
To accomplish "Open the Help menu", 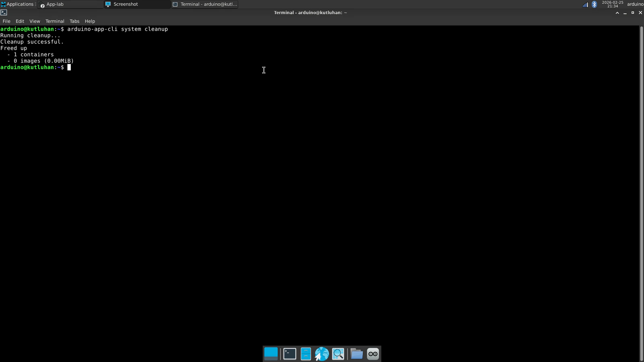I will pyautogui.click(x=90, y=21).
